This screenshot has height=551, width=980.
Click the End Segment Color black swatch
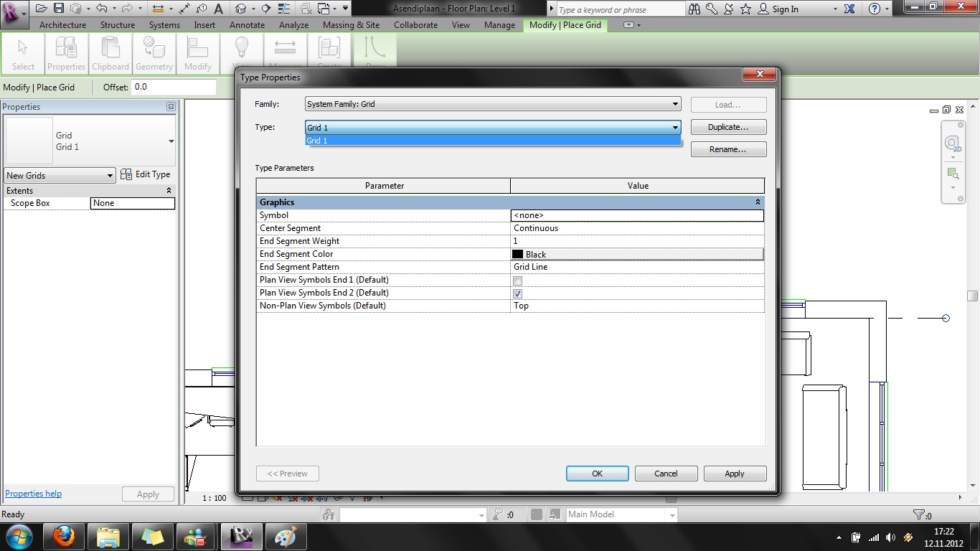click(x=517, y=254)
